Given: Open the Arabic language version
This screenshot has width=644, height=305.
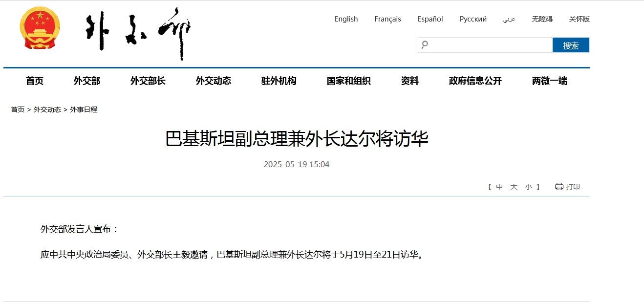Looking at the screenshot, I should click(509, 19).
